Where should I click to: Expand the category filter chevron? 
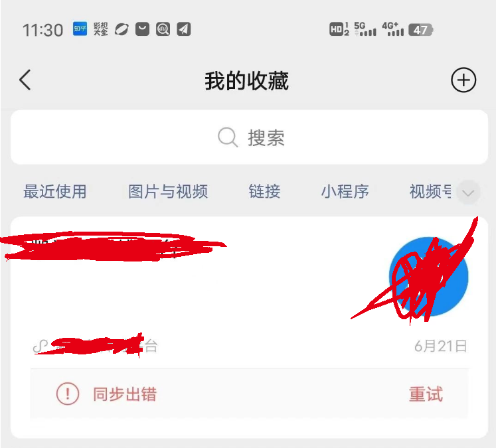pyautogui.click(x=468, y=192)
